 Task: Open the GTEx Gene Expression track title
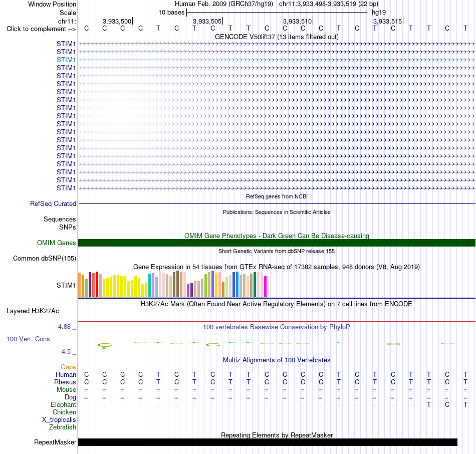pos(277,267)
